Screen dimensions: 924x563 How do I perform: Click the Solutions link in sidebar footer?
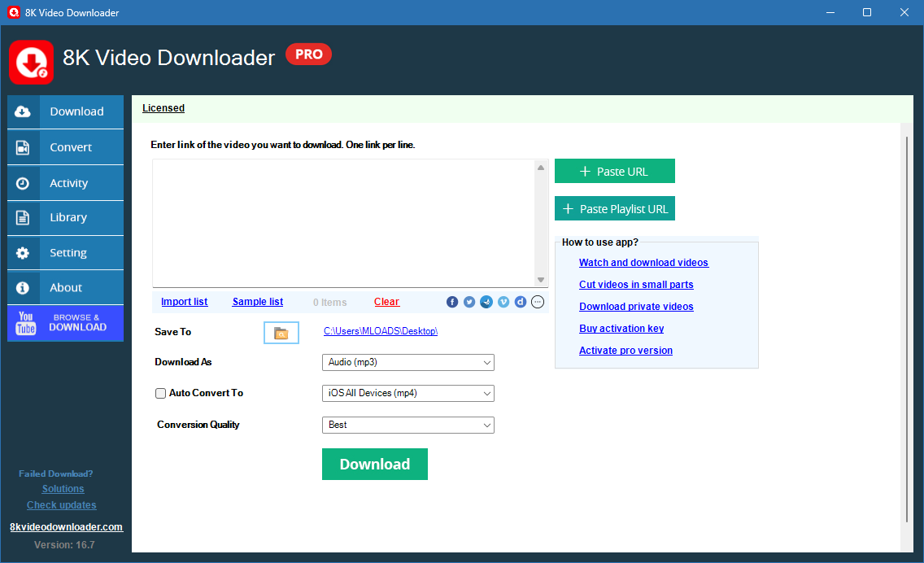63,489
